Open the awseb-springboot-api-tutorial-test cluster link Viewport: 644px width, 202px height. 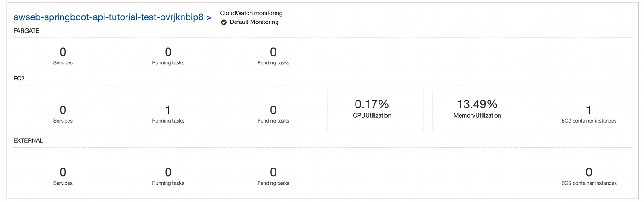click(108, 18)
